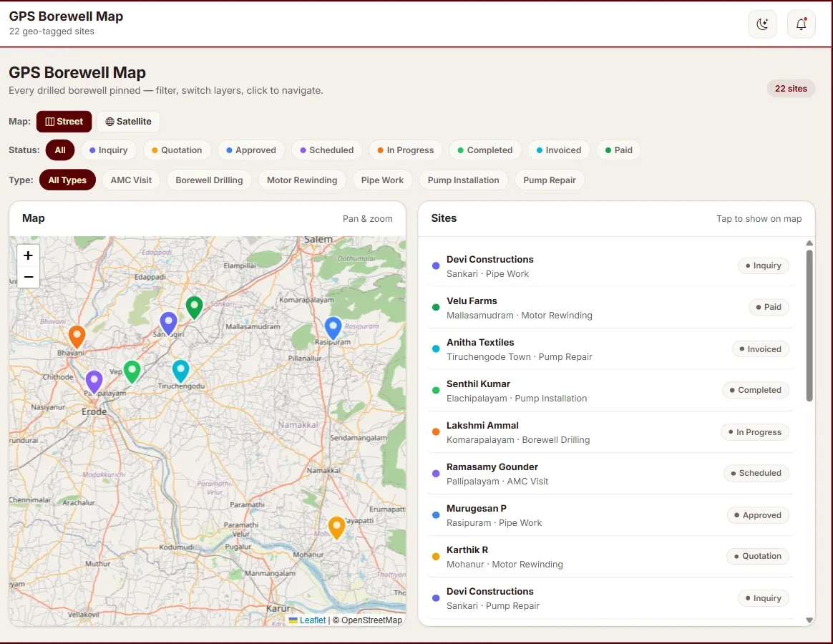Show Senthil Kumar site on map
Screen dimensions: 833x644
tap(610, 391)
